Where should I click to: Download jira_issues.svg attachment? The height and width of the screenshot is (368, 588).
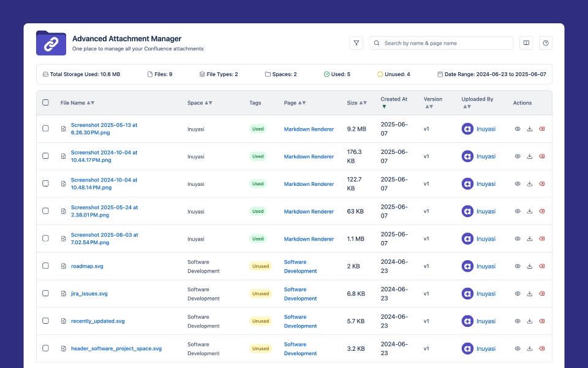pyautogui.click(x=530, y=294)
